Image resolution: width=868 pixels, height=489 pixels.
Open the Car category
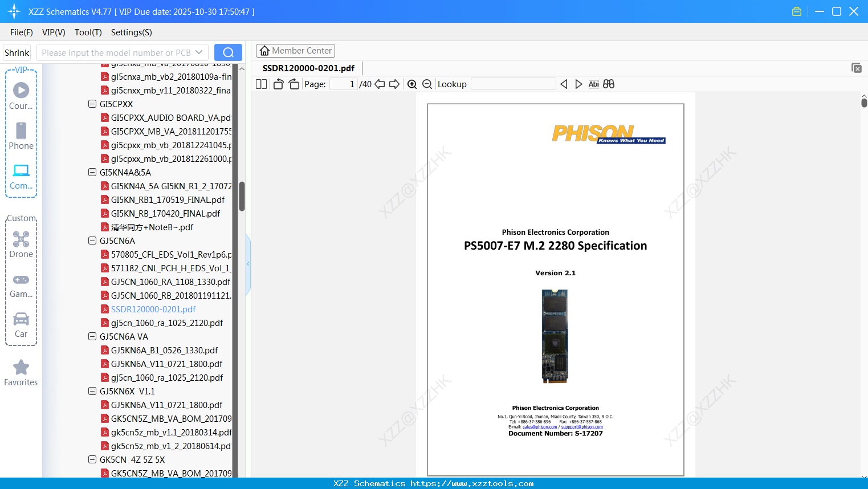point(21,324)
